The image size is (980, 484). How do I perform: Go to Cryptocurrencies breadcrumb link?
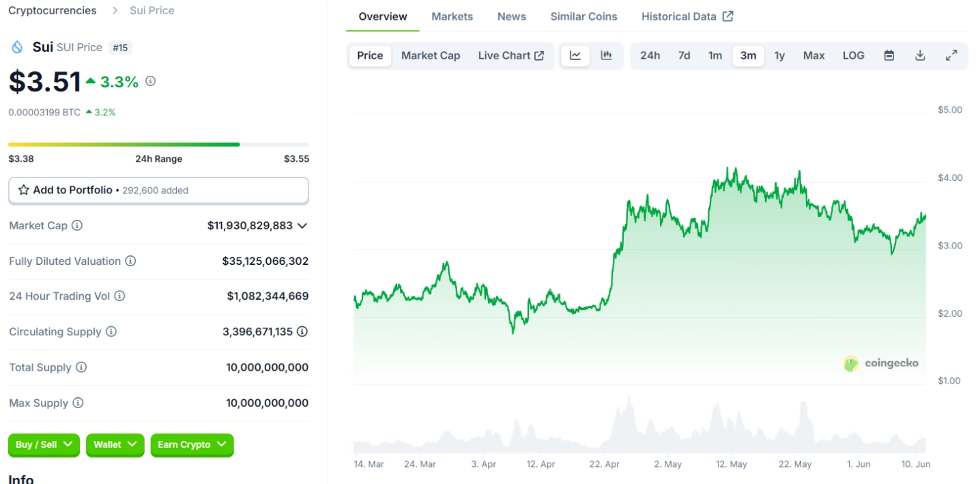53,10
